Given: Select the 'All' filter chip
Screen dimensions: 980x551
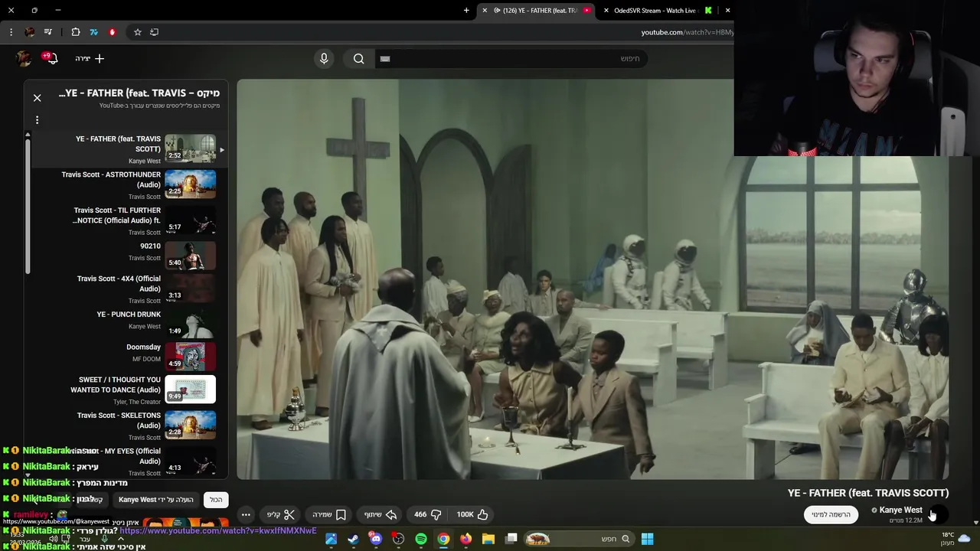Looking at the screenshot, I should [216, 500].
